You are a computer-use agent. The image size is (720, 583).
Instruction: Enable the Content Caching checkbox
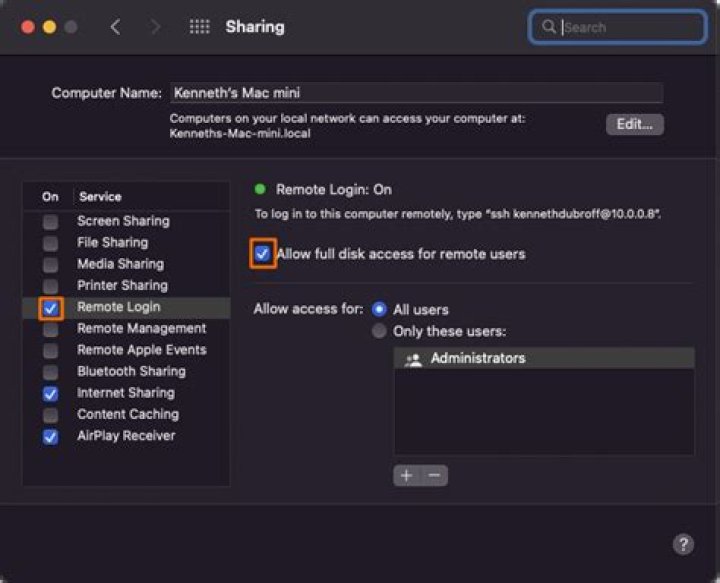(x=50, y=415)
